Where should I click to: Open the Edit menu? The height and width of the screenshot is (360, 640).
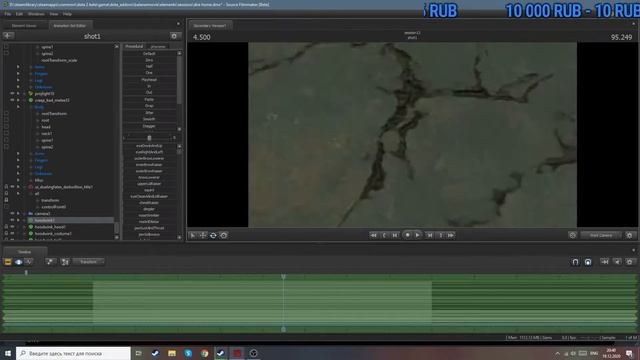point(19,14)
